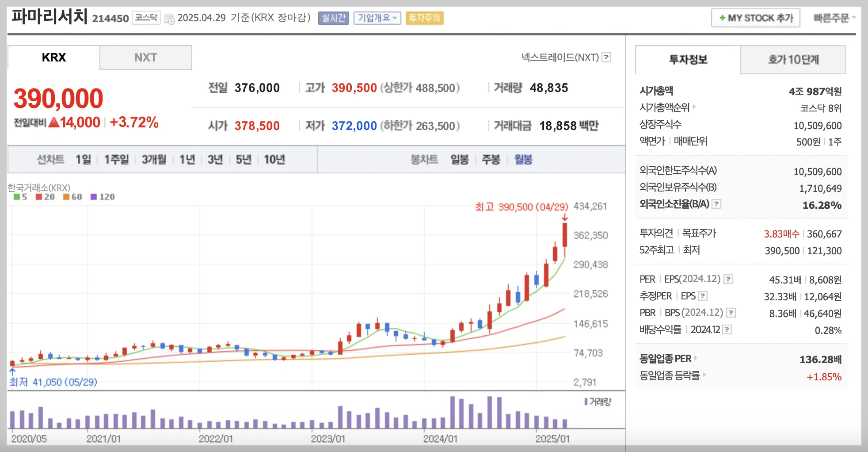868x452 pixels.
Task: Click the 상장주식수 value 10,509,600
Action: pos(818,126)
